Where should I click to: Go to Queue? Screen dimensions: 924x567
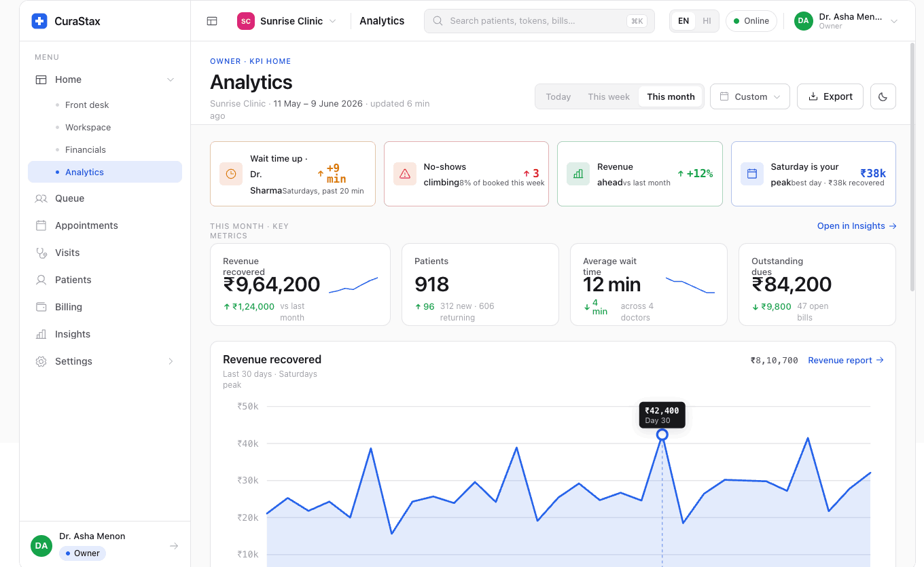(105, 198)
